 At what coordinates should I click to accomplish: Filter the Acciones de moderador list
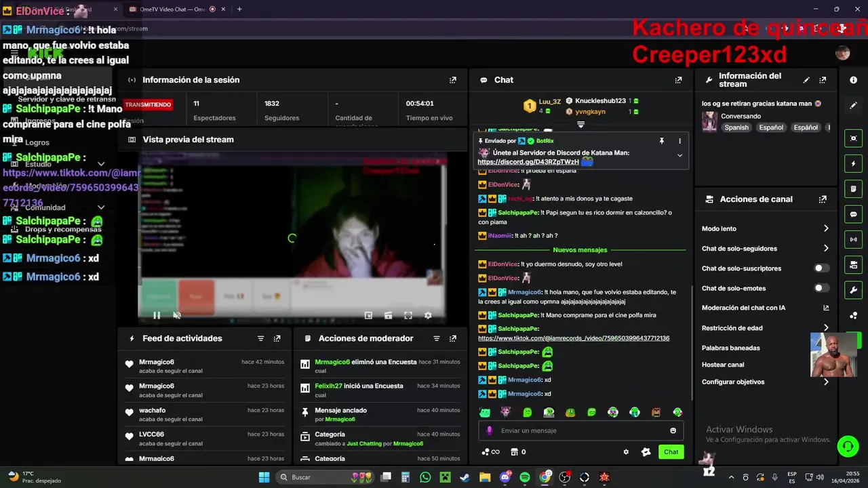point(437,338)
